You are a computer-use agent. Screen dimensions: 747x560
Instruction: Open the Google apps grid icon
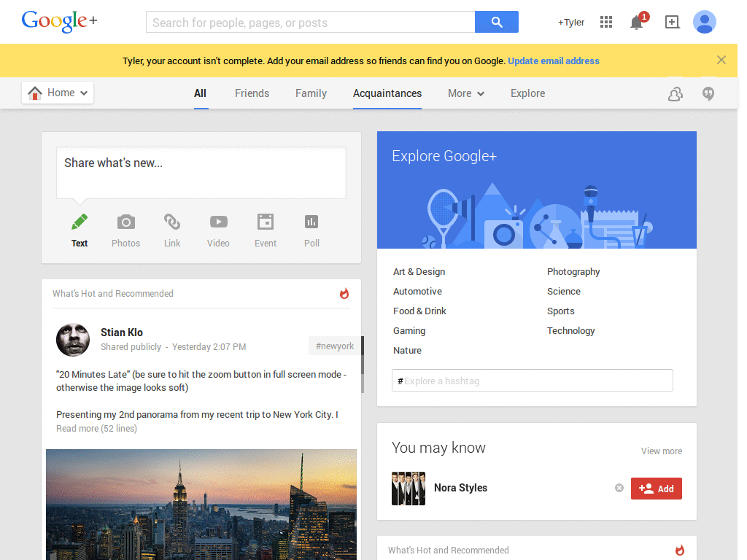point(605,22)
